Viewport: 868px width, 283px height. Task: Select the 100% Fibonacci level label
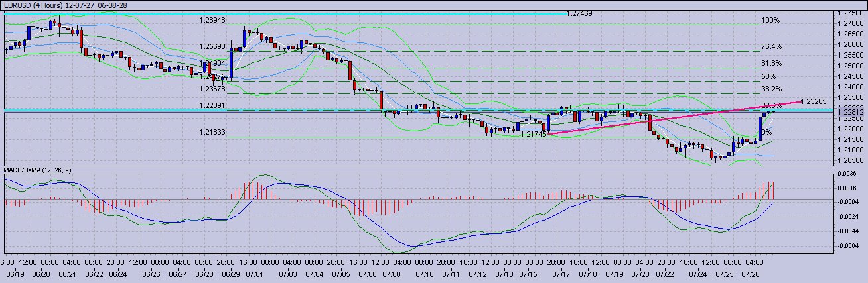(x=770, y=21)
